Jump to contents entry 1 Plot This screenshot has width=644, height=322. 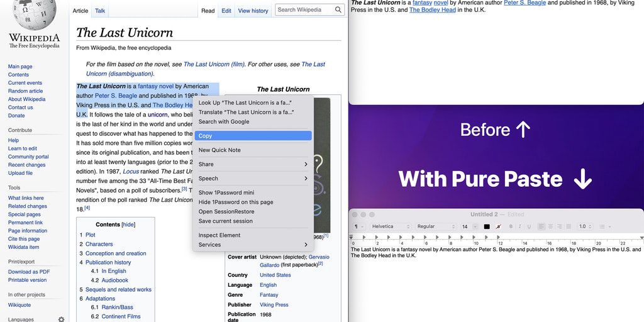87,235
